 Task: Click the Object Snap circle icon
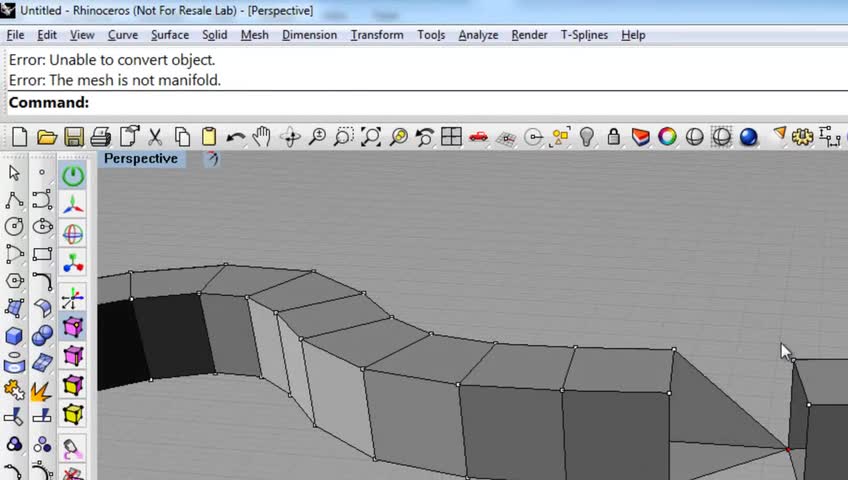click(533, 137)
